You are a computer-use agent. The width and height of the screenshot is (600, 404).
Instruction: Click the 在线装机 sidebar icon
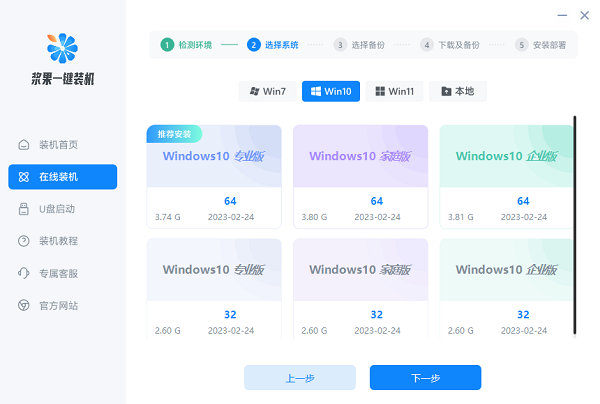point(24,177)
